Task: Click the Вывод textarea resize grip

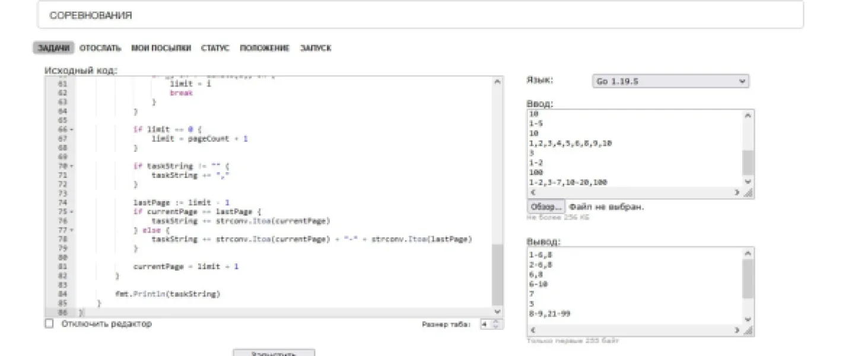Action: 749,330
